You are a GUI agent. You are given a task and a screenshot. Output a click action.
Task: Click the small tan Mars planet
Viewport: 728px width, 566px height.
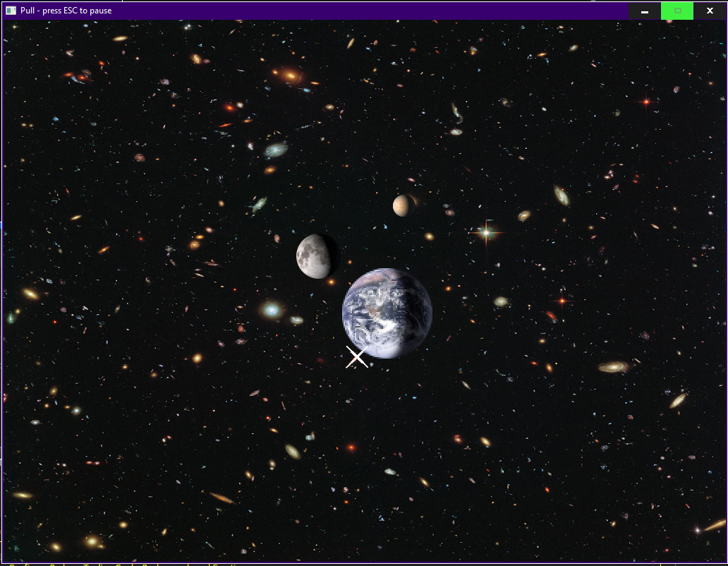point(401,205)
